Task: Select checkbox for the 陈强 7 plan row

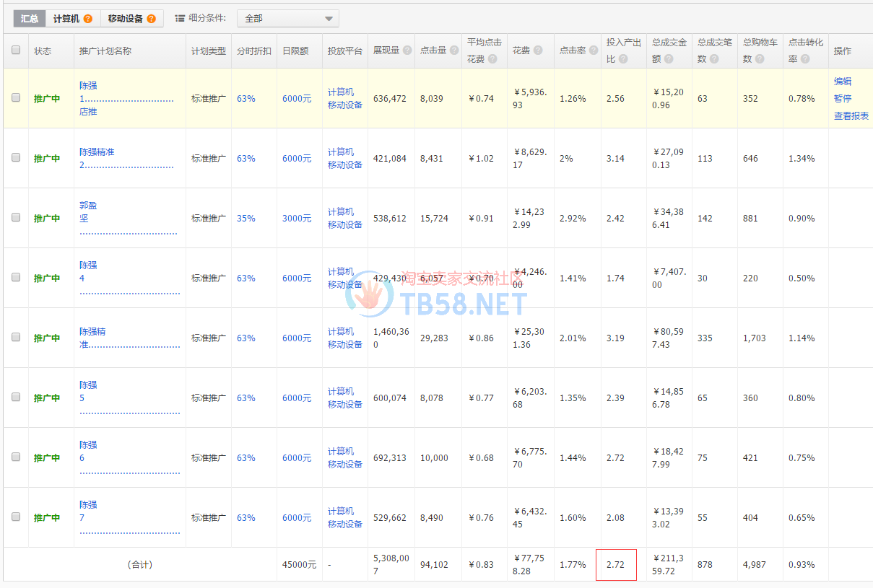Action: (x=16, y=517)
